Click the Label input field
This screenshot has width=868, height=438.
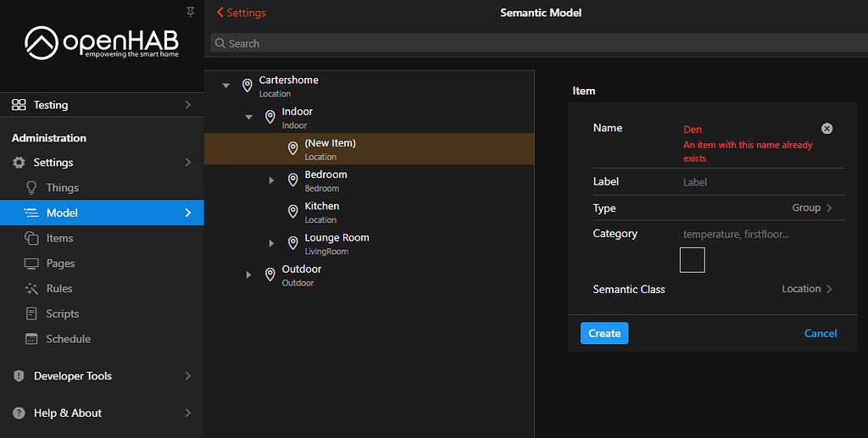coord(754,182)
